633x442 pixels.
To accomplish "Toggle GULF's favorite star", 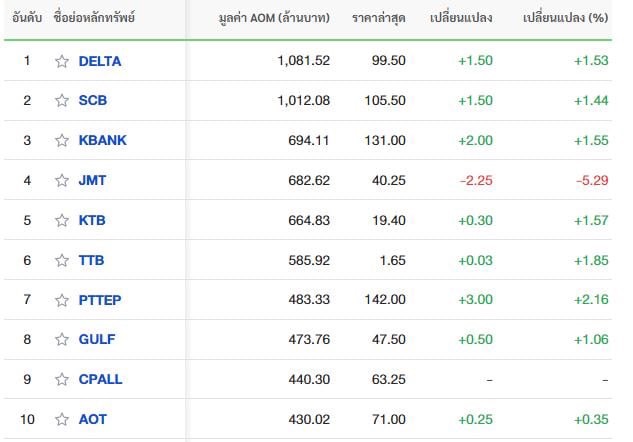I will click(62, 339).
